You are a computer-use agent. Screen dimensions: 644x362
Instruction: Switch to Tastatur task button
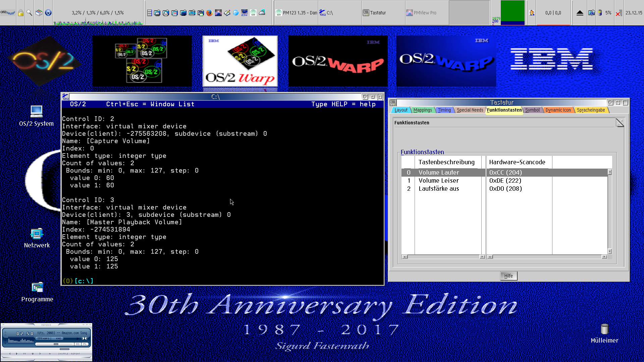coord(383,13)
